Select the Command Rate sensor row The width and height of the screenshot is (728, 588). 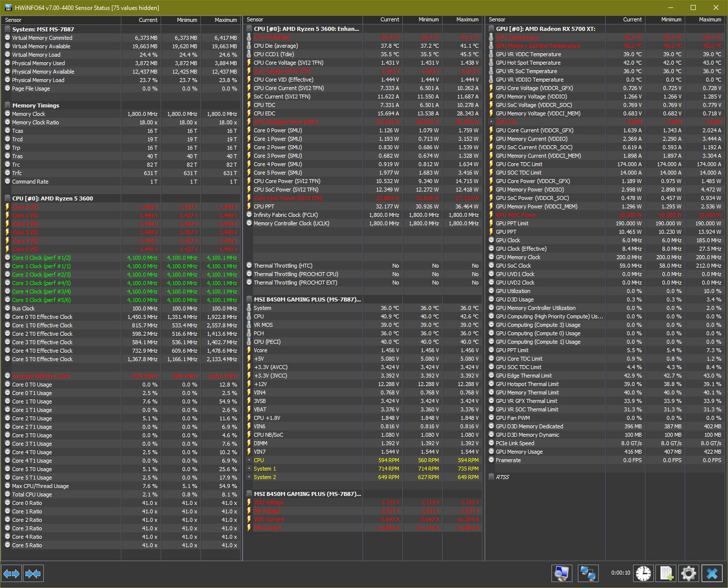[121, 182]
